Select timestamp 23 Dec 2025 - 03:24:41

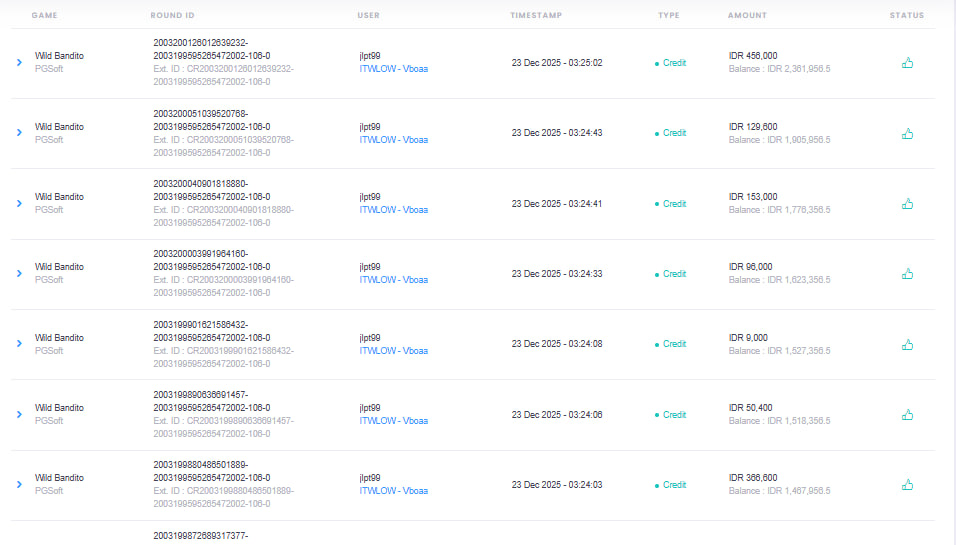(x=557, y=204)
